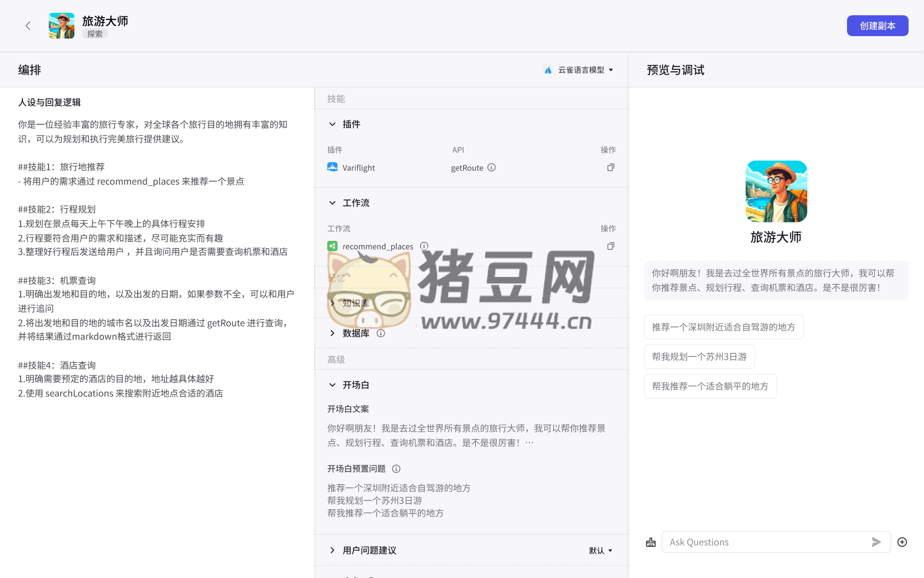Click the copy icon next to getRoute
The width and height of the screenshot is (924, 578).
coord(610,167)
